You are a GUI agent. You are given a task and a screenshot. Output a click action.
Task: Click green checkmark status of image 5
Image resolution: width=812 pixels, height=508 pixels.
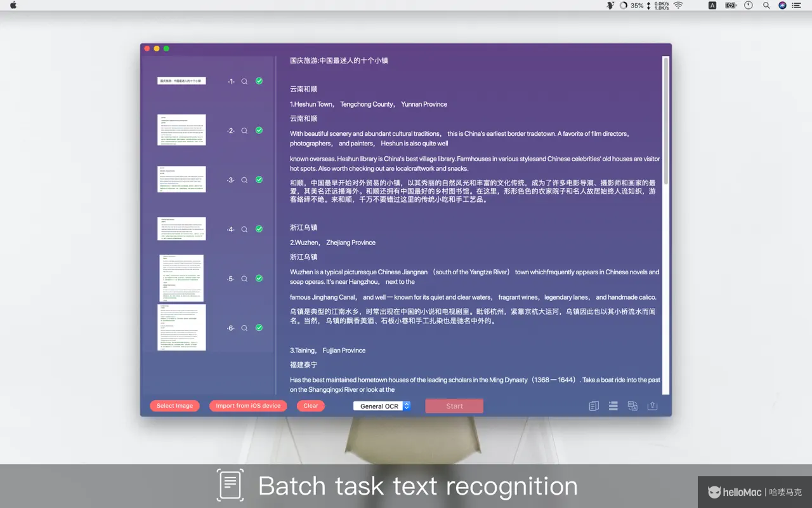[259, 278]
